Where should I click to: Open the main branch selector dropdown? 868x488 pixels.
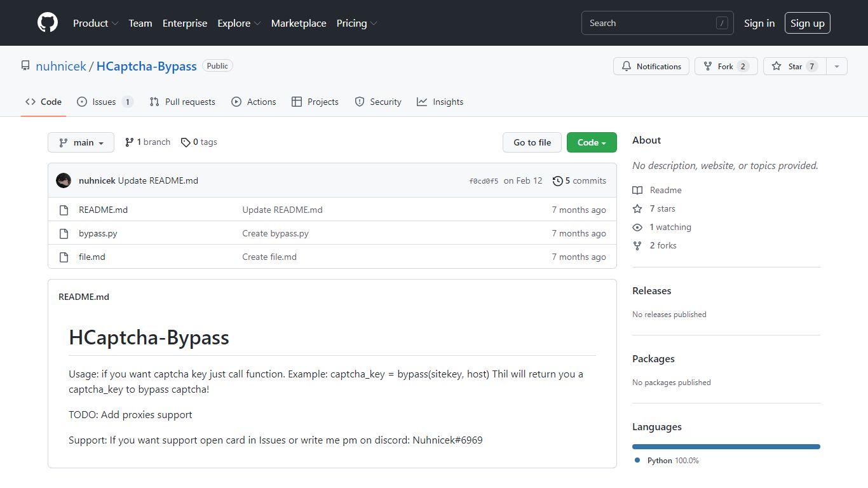(x=81, y=142)
